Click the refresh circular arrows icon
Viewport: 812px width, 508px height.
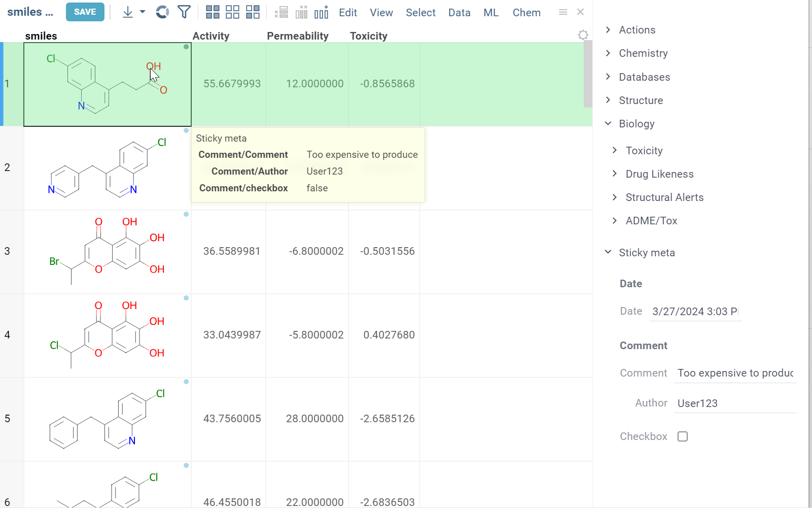pos(162,12)
